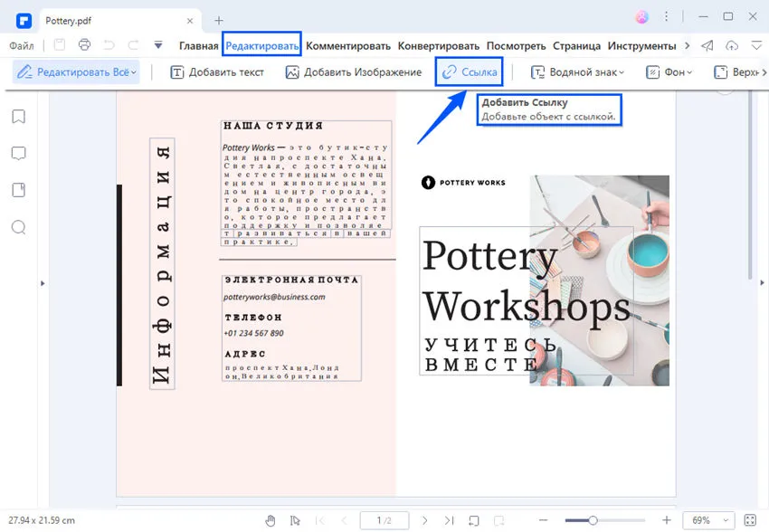Expand the quick access toolbar dropdown
The height and width of the screenshot is (532, 769).
158,45
